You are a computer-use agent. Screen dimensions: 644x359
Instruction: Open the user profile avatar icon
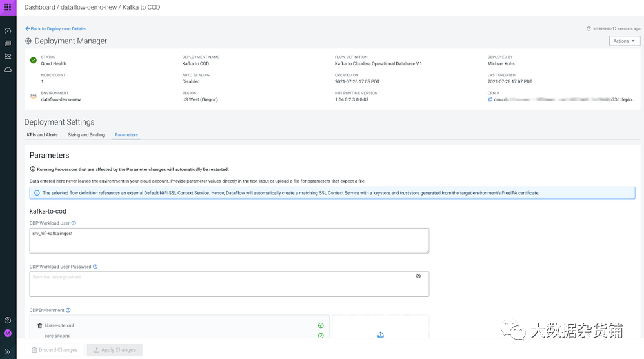(x=8, y=333)
